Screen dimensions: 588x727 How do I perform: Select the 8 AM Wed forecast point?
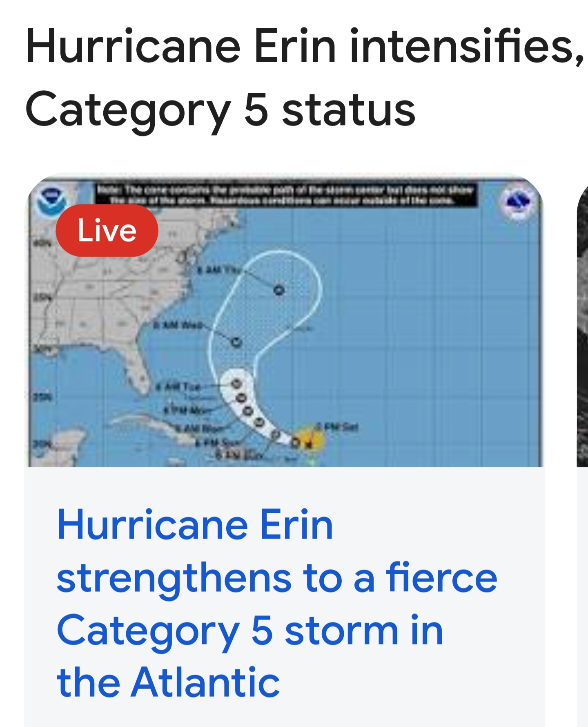[236, 342]
